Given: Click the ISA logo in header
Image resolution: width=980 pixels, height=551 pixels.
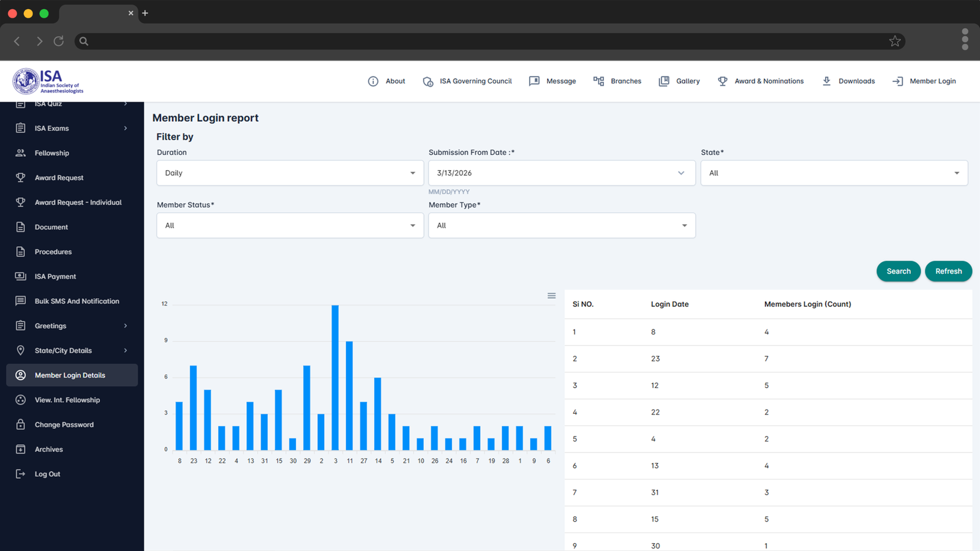Looking at the screenshot, I should [48, 81].
